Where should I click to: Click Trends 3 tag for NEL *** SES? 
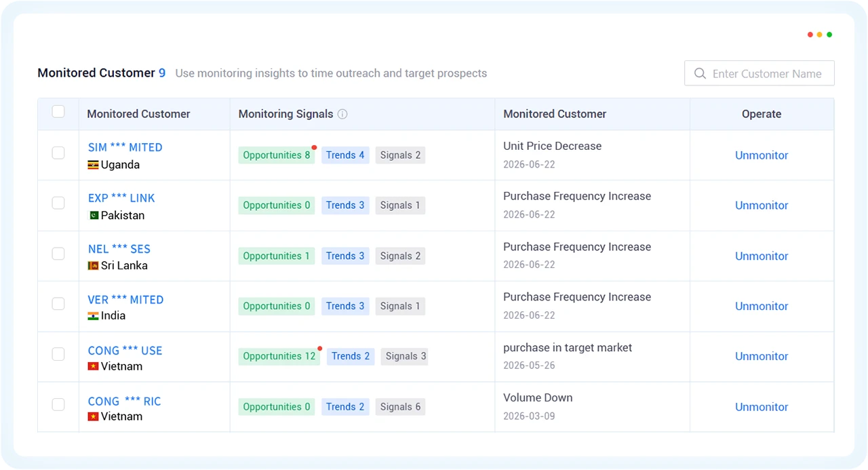pos(345,256)
